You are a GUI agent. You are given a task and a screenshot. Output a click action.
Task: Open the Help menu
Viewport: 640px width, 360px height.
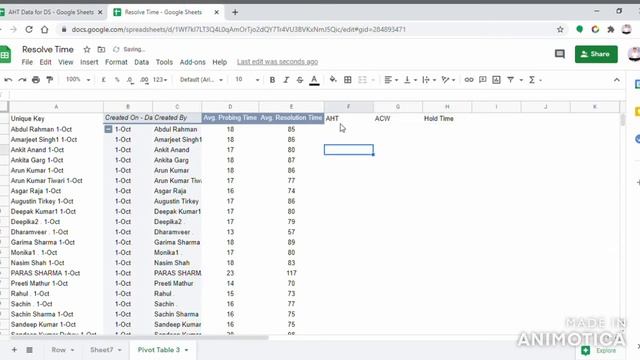pyautogui.click(x=219, y=62)
